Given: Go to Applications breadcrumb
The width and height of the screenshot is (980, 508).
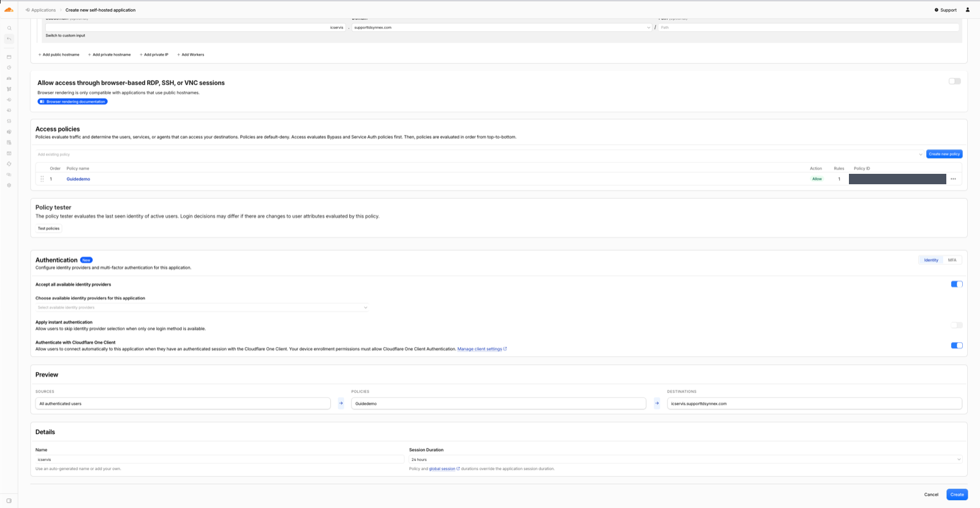Looking at the screenshot, I should click(40, 10).
